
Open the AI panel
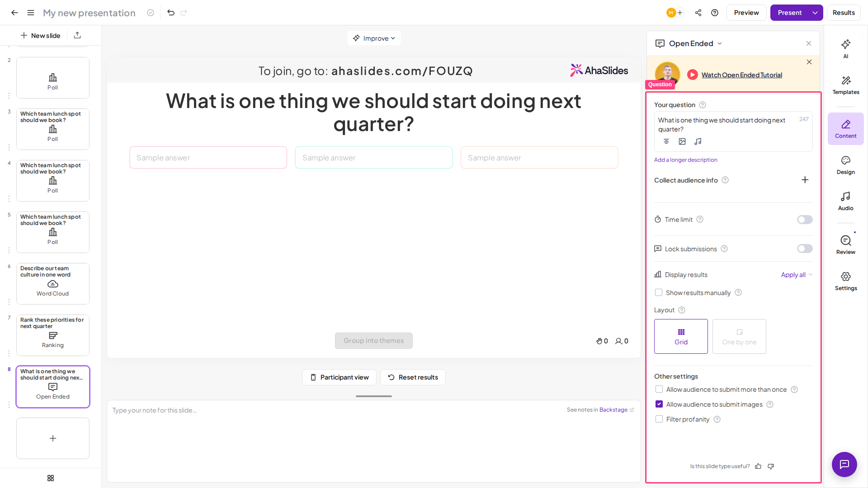click(846, 49)
